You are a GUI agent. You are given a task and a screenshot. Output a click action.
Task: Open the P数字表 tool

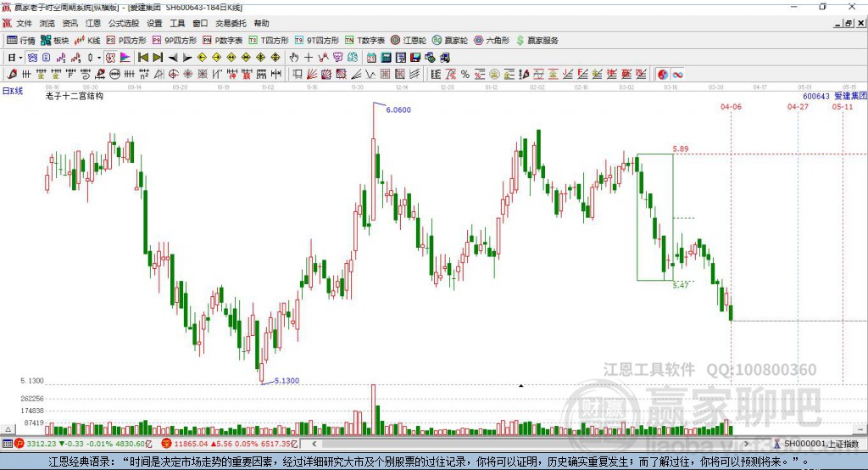(x=223, y=41)
